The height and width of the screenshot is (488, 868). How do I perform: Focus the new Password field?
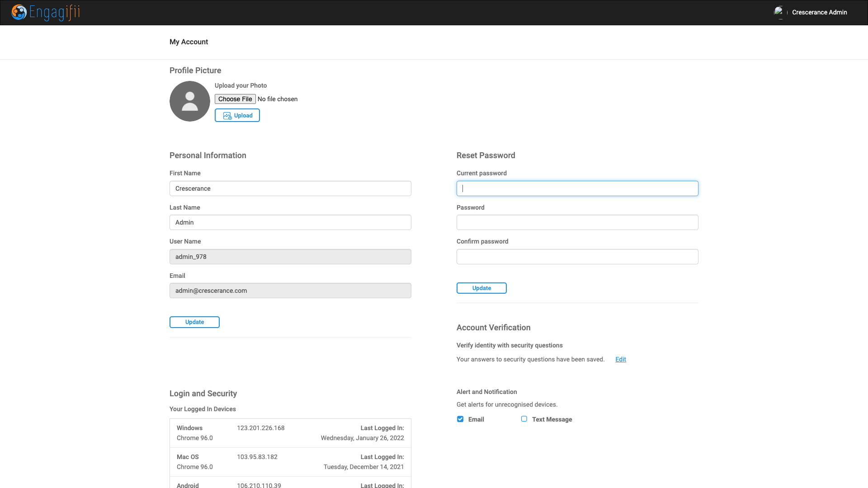click(x=577, y=222)
